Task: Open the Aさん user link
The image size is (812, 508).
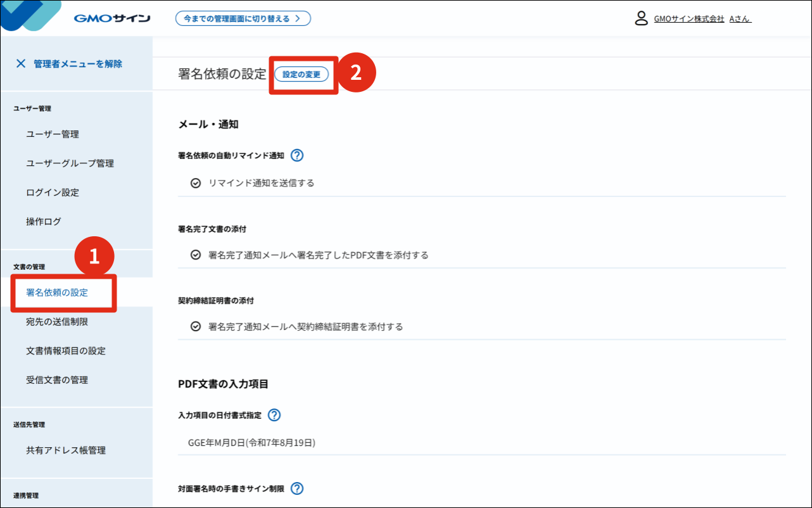Action: (740, 19)
